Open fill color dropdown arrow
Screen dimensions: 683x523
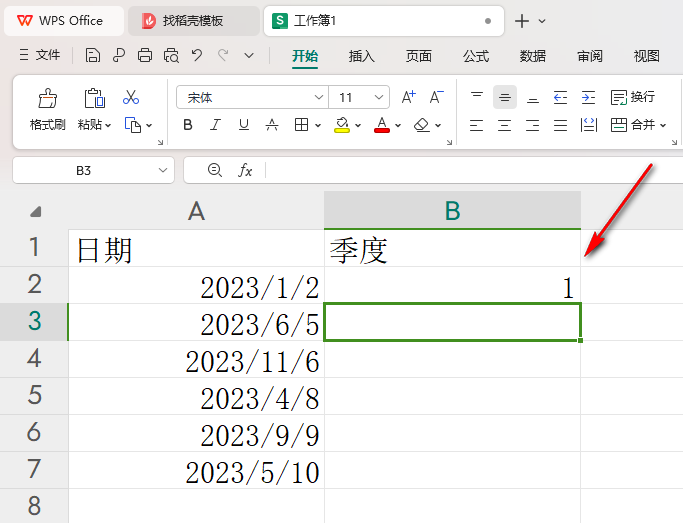coord(358,125)
